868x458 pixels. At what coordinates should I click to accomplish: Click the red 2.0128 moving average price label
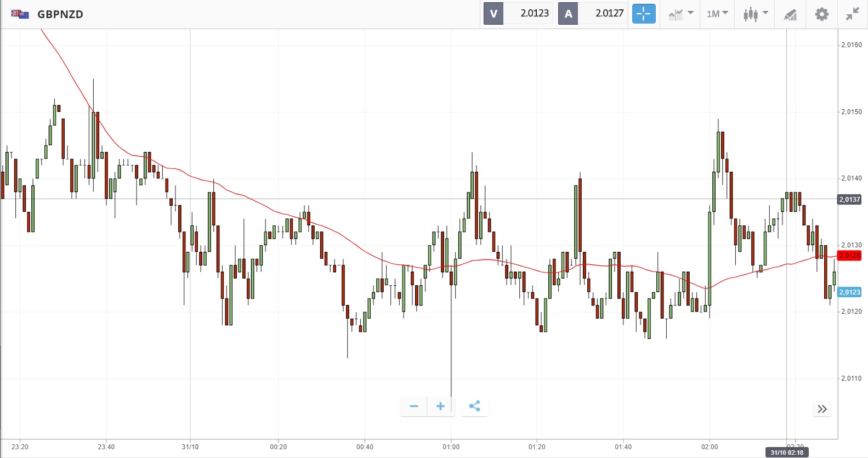click(x=849, y=256)
